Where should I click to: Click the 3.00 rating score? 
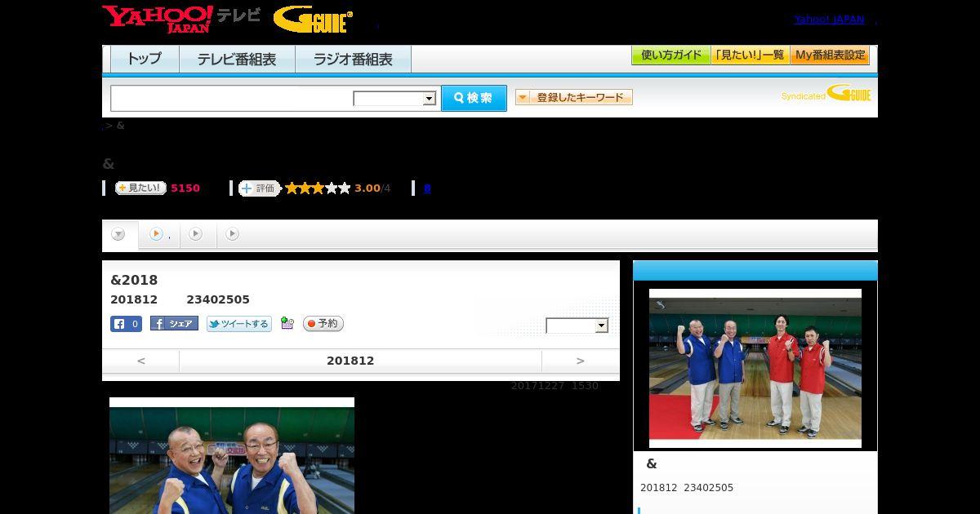click(x=367, y=188)
